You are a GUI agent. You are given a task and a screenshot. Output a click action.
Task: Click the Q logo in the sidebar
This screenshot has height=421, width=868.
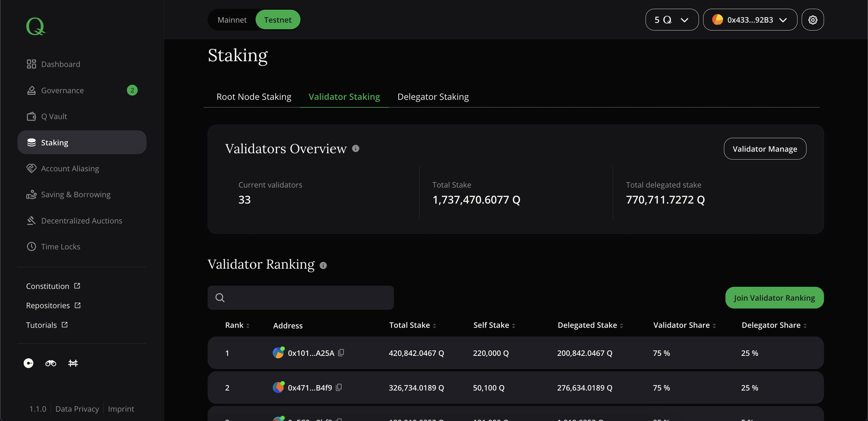point(35,26)
